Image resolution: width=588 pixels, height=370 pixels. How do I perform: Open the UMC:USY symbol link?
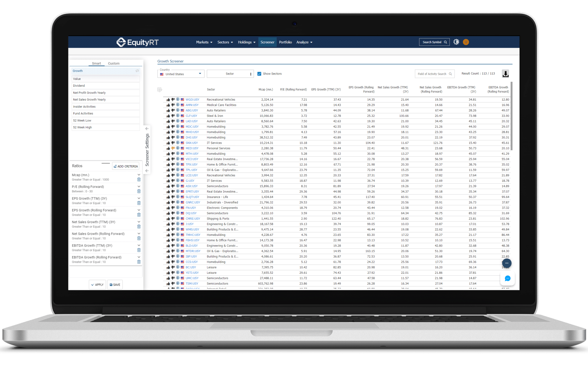point(192,278)
